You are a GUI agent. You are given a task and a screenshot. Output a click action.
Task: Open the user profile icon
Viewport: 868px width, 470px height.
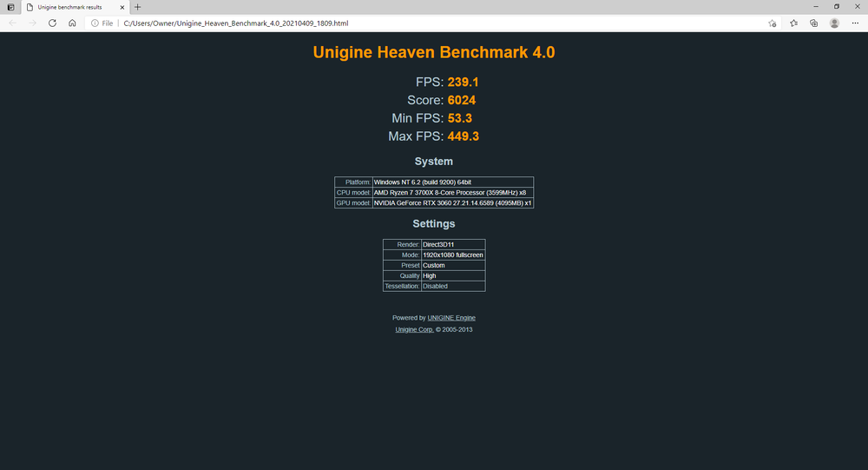(834, 23)
